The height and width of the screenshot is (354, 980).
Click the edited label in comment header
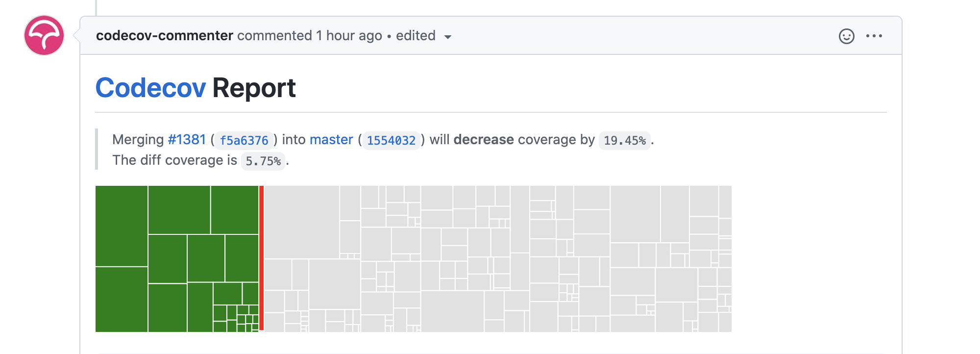pos(416,36)
